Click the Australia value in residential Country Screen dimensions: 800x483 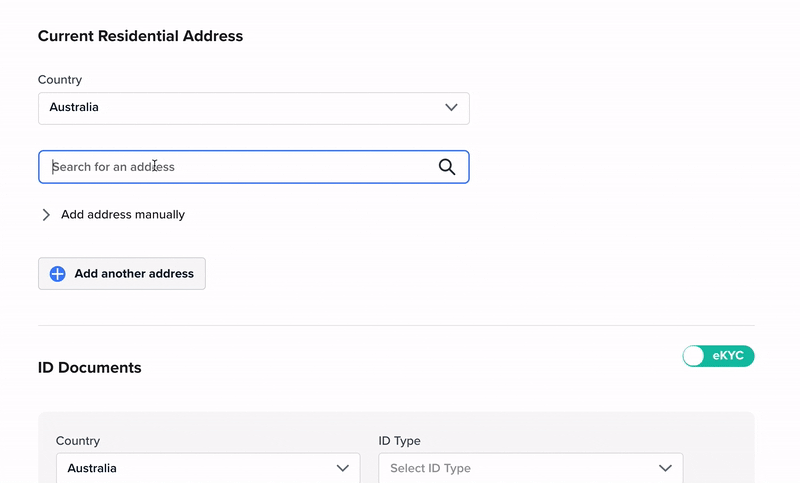[74, 108]
